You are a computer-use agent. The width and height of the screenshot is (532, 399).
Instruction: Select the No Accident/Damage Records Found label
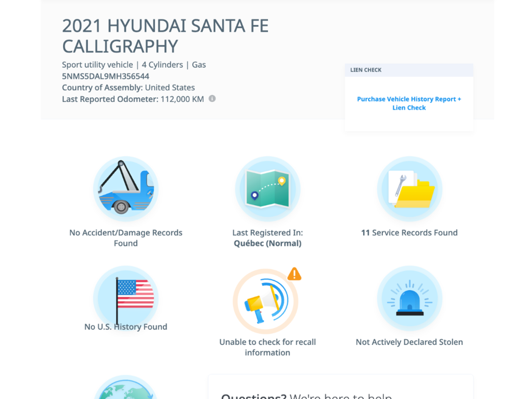(126, 238)
